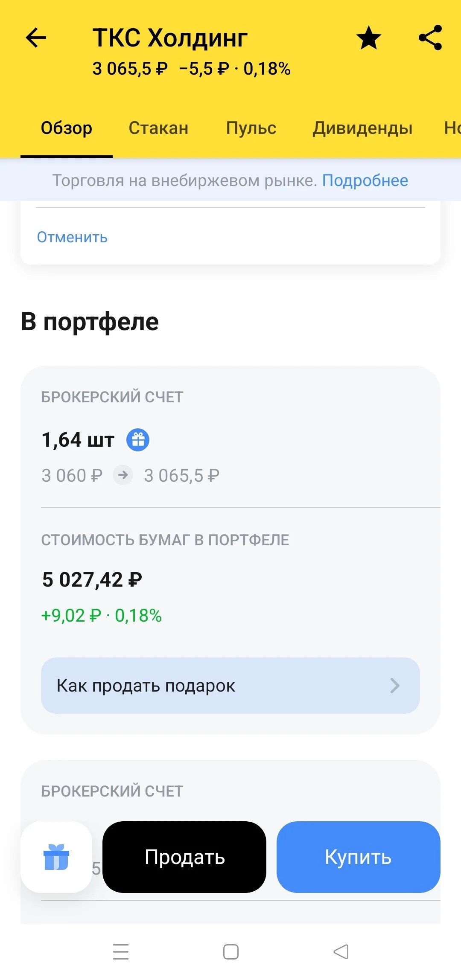
Task: Tap the blue Купить button
Action: tap(359, 857)
